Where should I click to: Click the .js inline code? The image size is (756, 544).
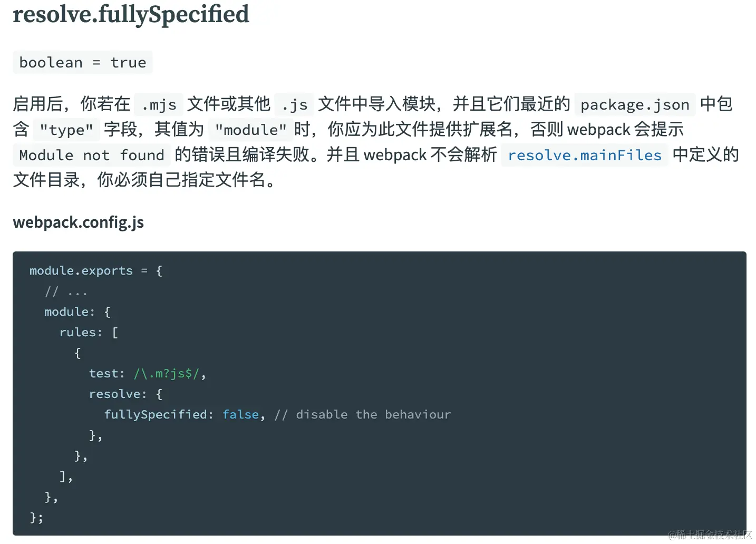294,104
